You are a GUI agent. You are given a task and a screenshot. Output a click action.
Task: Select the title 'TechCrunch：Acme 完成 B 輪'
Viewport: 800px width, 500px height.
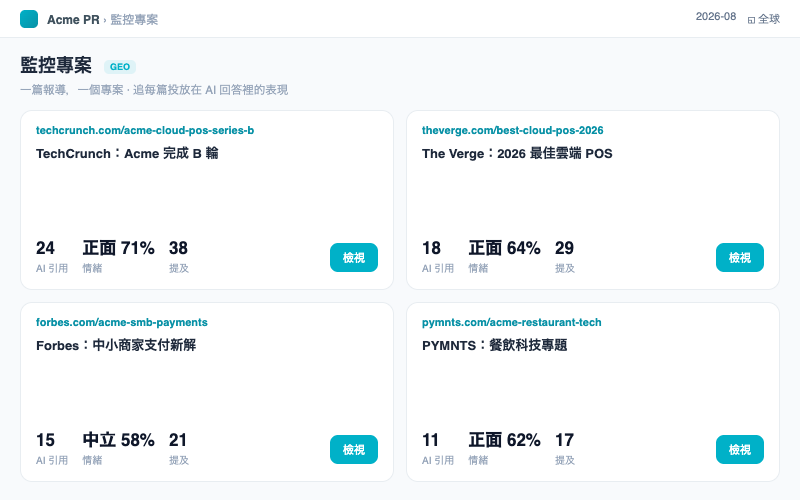pos(127,153)
